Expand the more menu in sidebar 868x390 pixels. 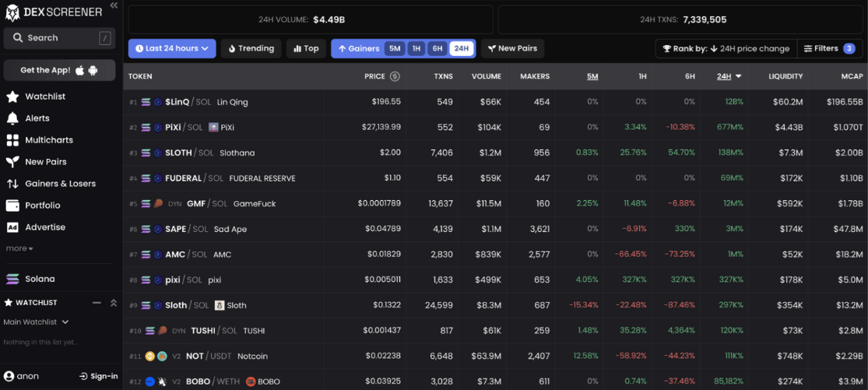click(19, 248)
